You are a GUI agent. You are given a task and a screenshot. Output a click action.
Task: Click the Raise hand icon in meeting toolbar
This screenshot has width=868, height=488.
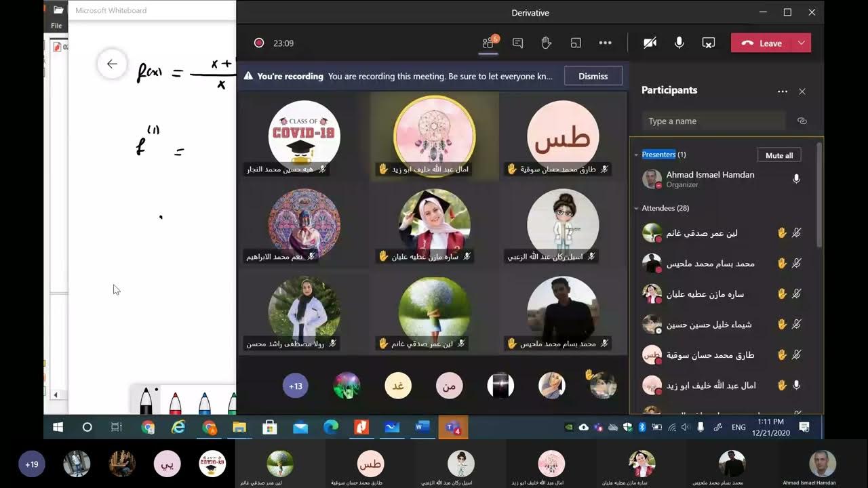point(547,43)
